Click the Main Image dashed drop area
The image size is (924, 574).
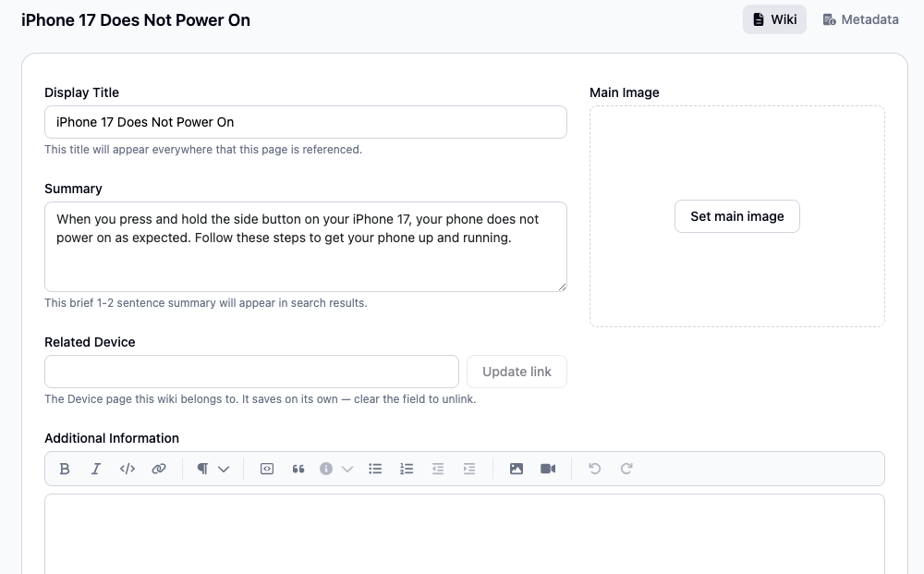(737, 216)
